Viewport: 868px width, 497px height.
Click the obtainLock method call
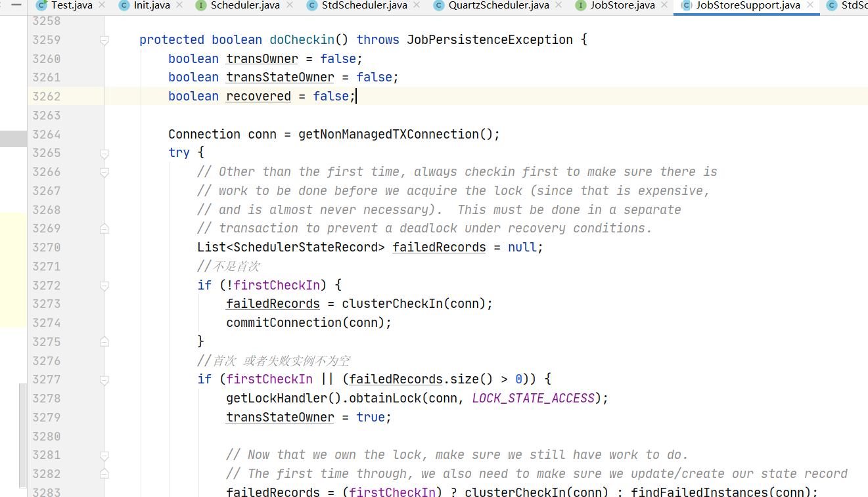pos(385,399)
